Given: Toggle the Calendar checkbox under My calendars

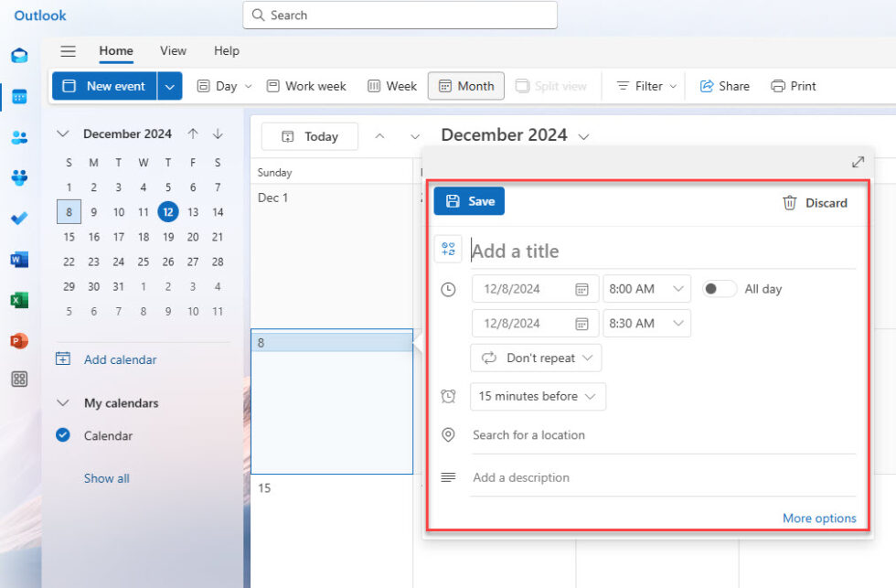Looking at the screenshot, I should click(x=63, y=435).
